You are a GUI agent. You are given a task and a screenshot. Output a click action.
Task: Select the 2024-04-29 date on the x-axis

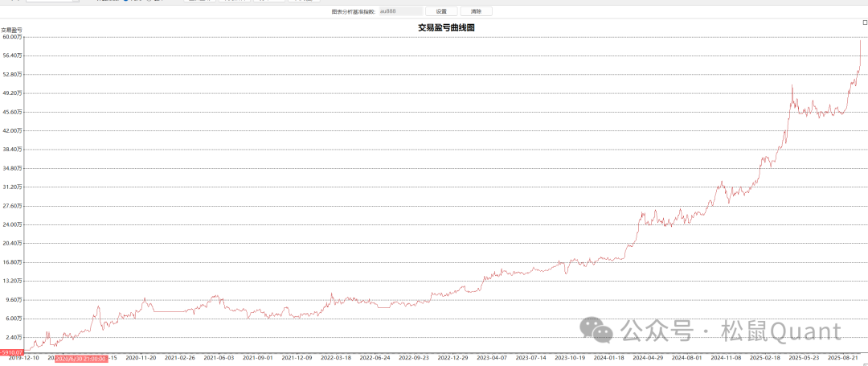[x=649, y=358]
